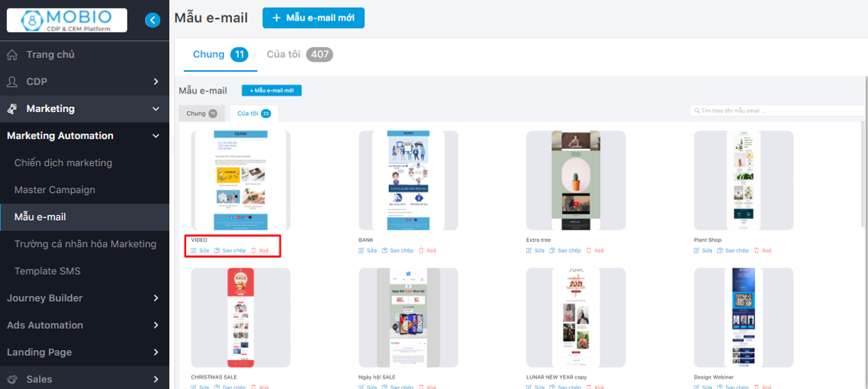Screen dimensions: 868x389
Task: Click the Sales handshake icon
Action: pyautogui.click(x=12, y=380)
